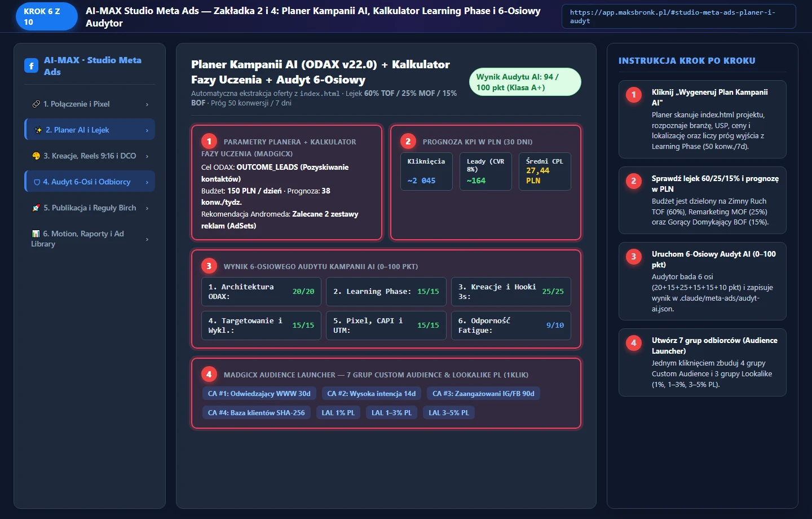The width and height of the screenshot is (812, 519).
Task: Select the CA #4: Baza klientów SHA-256 chip
Action: [256, 413]
